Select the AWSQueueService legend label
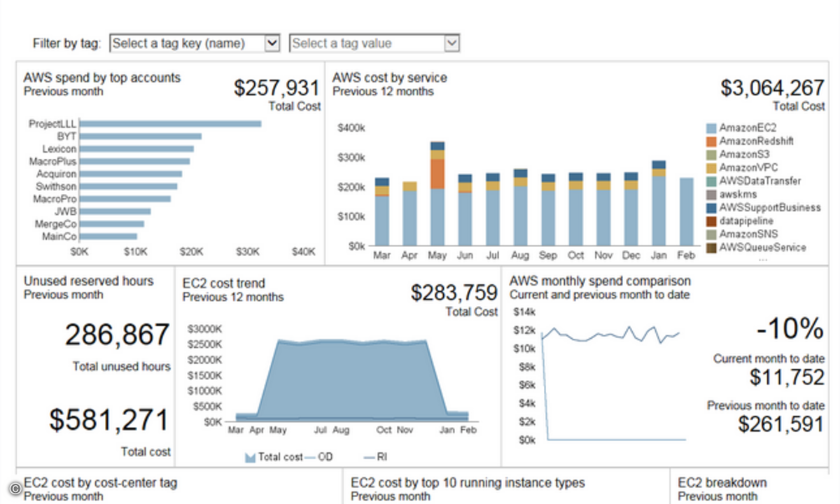This screenshot has height=504, width=840. (x=763, y=248)
